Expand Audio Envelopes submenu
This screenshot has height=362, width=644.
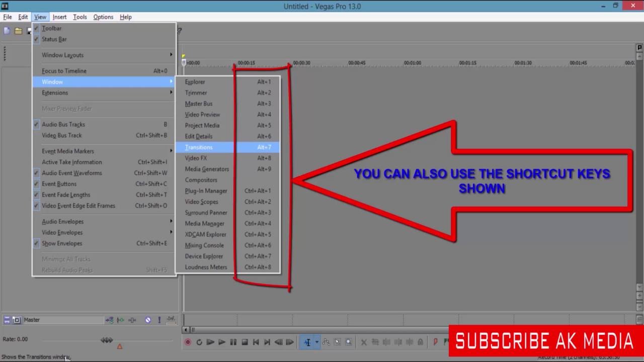click(104, 221)
